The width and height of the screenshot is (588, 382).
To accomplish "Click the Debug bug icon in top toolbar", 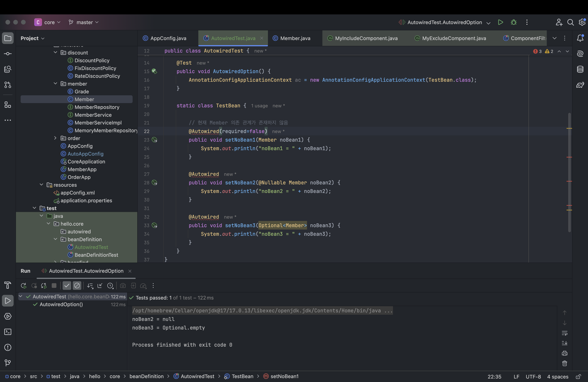I will tap(514, 22).
